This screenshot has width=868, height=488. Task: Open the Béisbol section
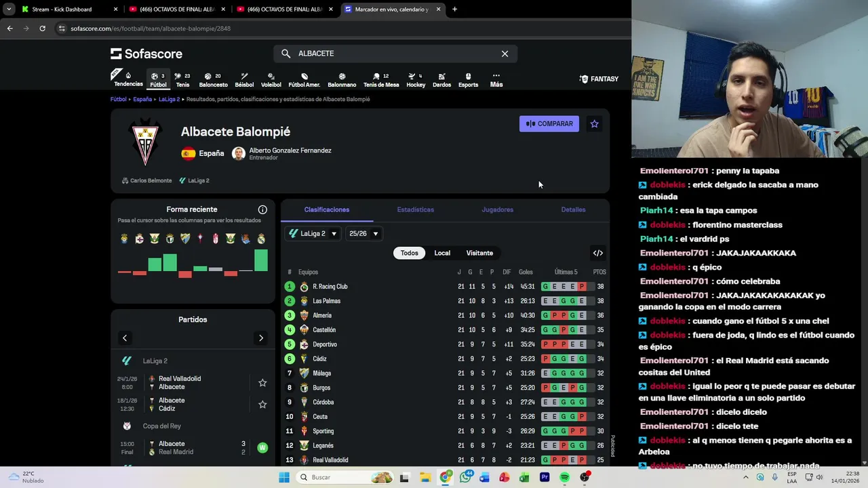tap(244, 80)
